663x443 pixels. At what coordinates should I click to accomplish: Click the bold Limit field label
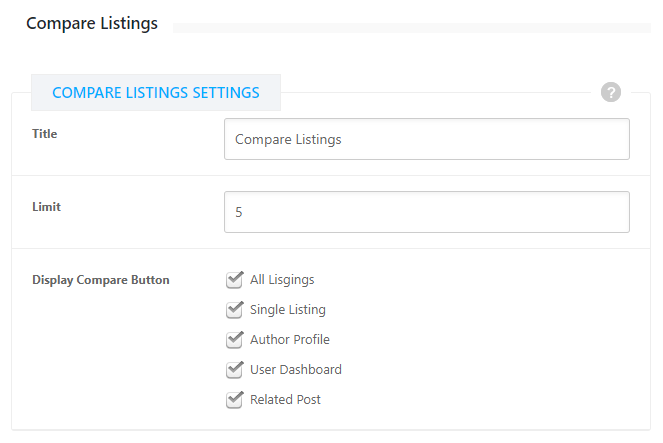pyautogui.click(x=47, y=207)
